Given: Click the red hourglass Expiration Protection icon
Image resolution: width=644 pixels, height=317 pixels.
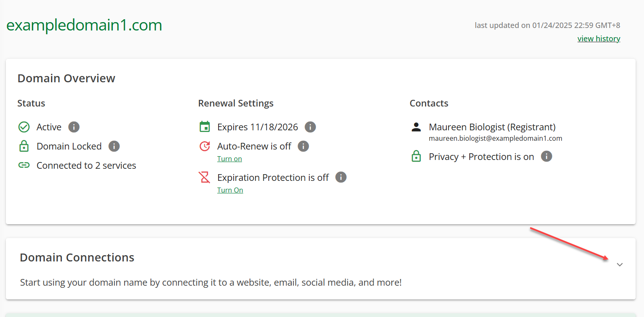Looking at the screenshot, I should click(204, 178).
